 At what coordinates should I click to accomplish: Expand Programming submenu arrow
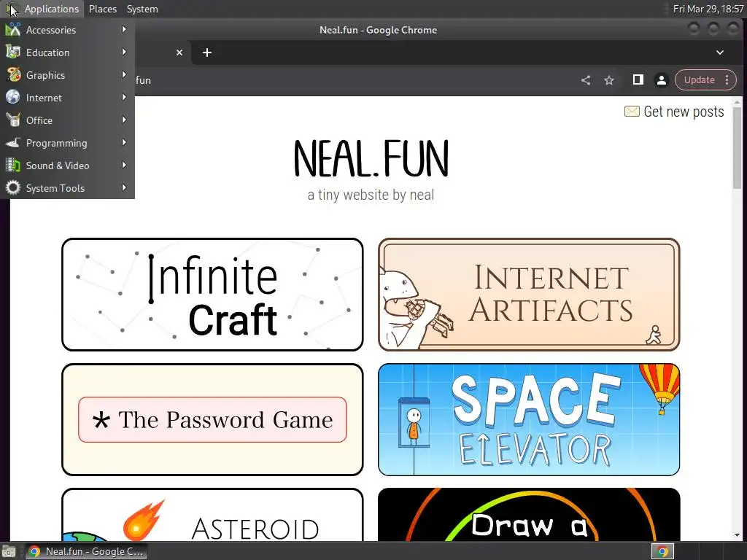pyautogui.click(x=124, y=142)
